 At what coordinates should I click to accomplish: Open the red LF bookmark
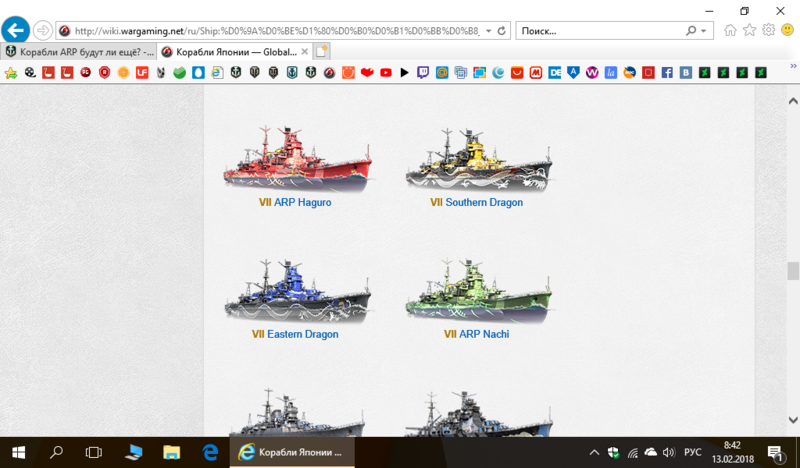(x=142, y=73)
